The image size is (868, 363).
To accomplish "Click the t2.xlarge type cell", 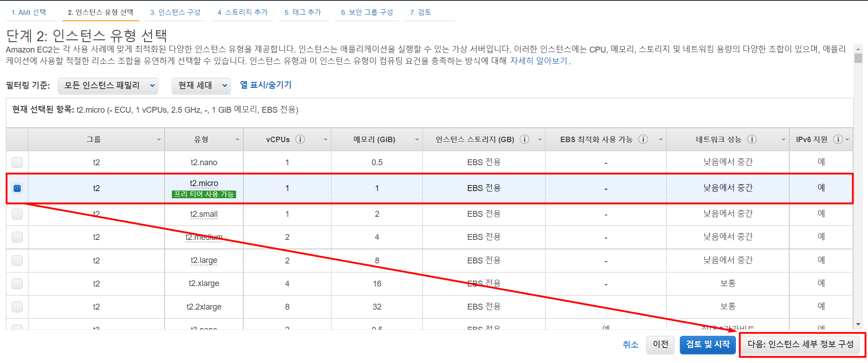I will point(204,283).
